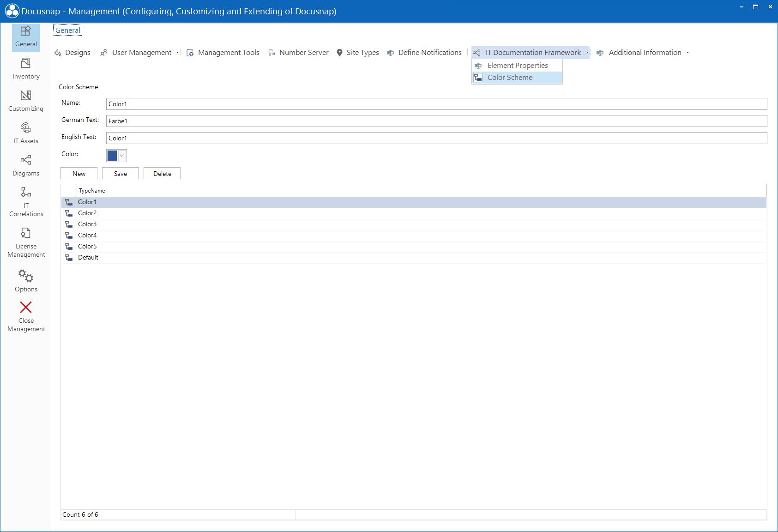Select the Color3 row in list
Screen dimensions: 778x532
point(414,224)
